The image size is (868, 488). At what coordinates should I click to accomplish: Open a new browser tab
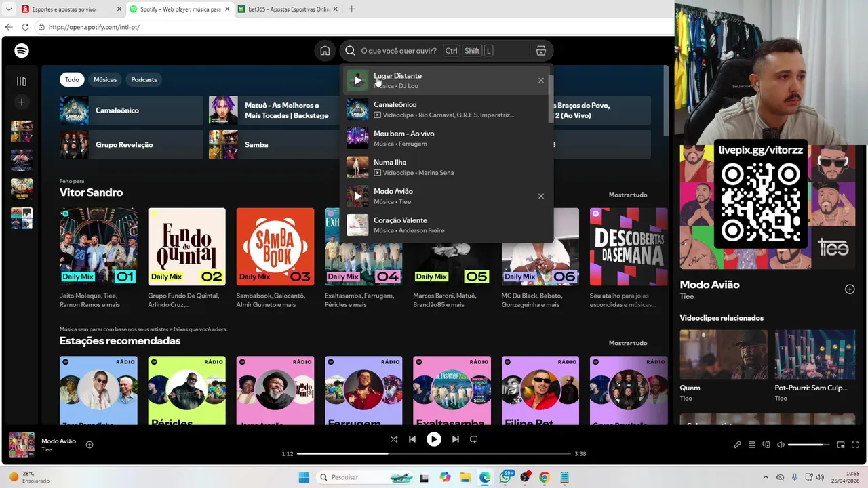[351, 9]
